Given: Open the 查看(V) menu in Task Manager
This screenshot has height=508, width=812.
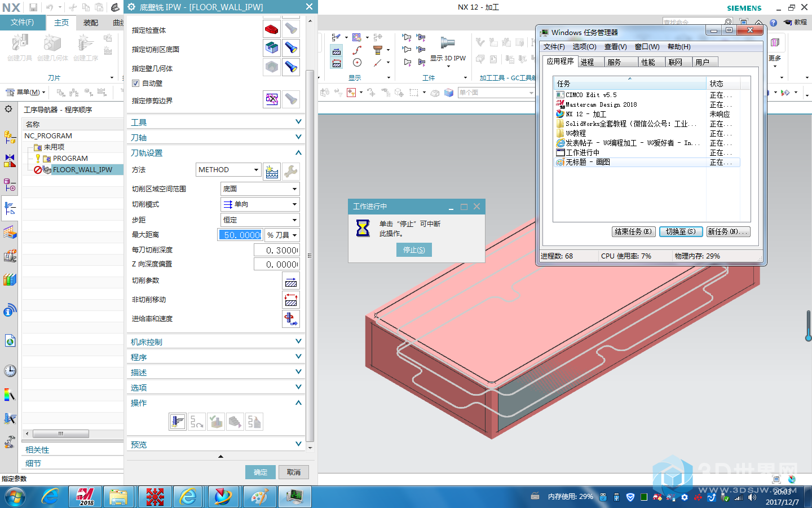Looking at the screenshot, I should (x=615, y=47).
